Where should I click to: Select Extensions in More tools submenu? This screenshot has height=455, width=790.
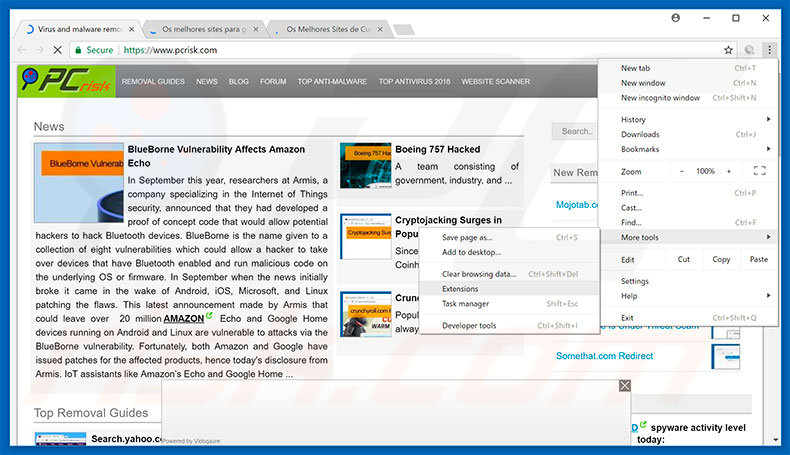coord(509,289)
